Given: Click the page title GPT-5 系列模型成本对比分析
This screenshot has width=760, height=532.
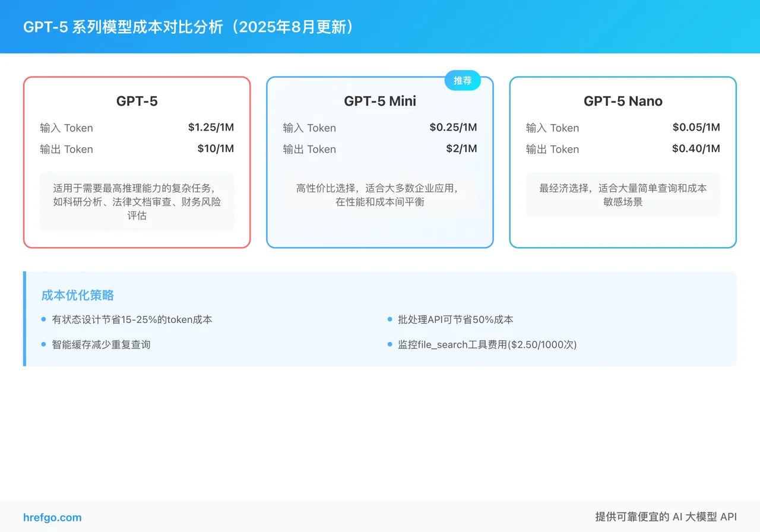Looking at the screenshot, I should coord(191,27).
